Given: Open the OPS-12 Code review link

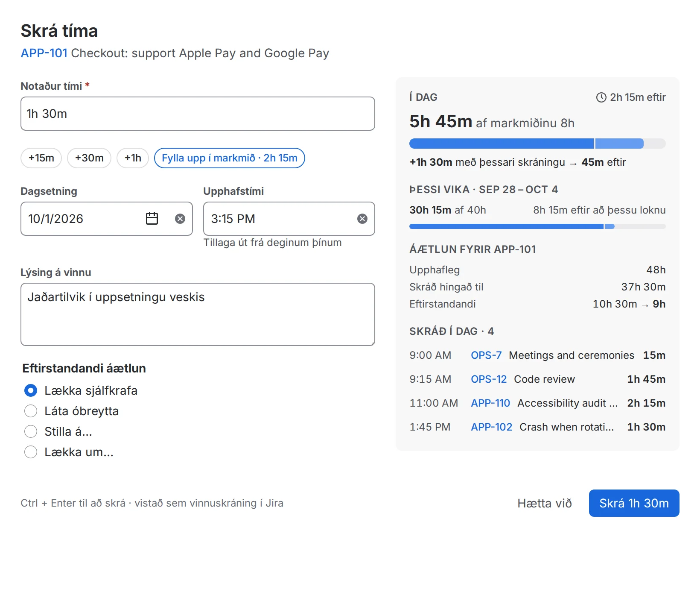Looking at the screenshot, I should (489, 379).
